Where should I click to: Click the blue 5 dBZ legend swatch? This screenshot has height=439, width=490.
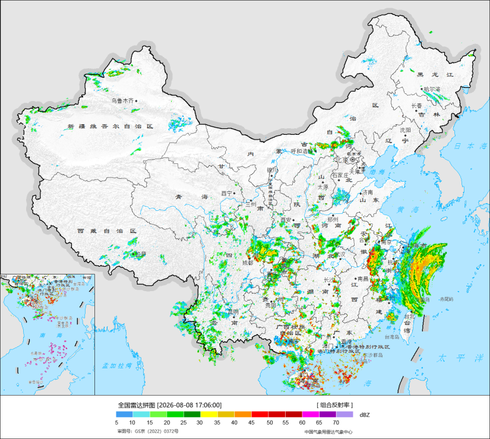[124, 414]
